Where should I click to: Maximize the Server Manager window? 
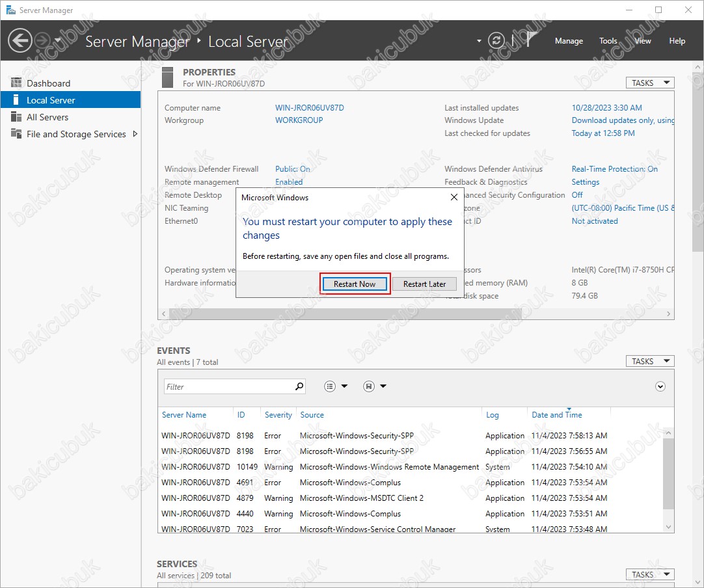coord(658,10)
